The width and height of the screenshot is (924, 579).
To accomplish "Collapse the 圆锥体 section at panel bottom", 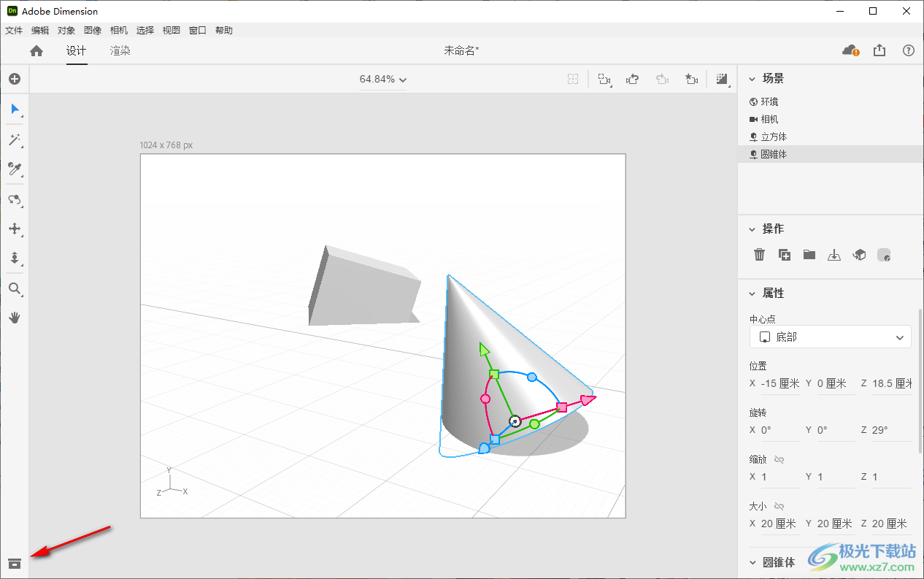I will click(752, 562).
